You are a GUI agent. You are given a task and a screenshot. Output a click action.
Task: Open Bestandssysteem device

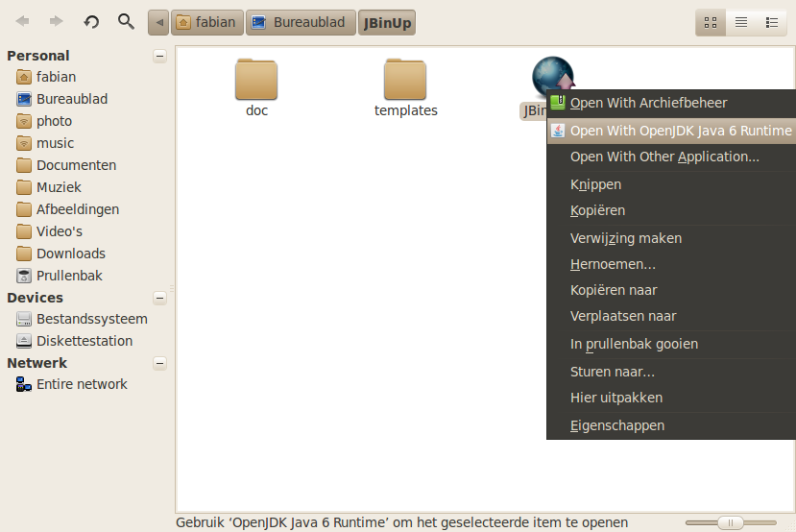pos(82,320)
